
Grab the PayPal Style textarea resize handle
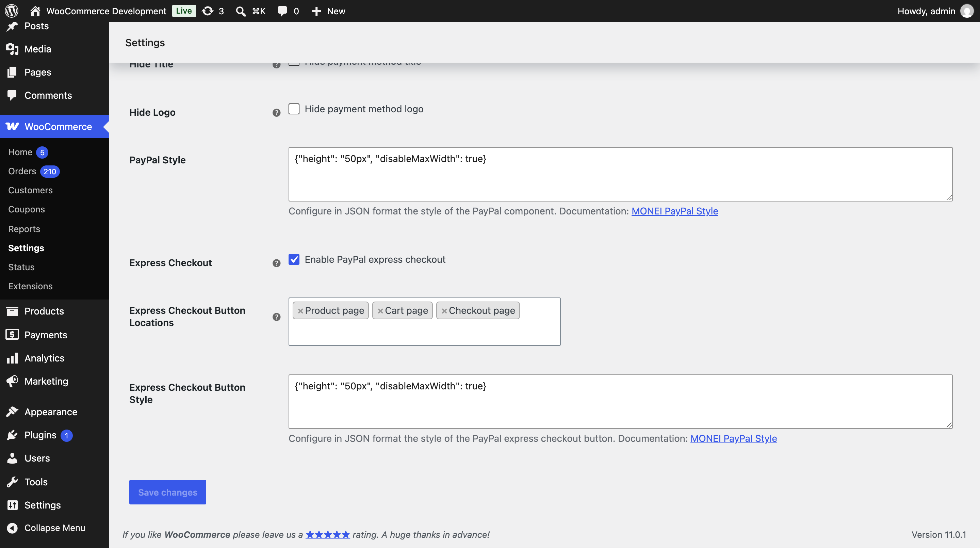click(949, 197)
